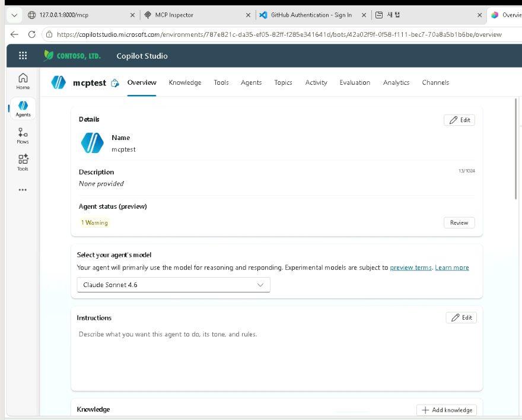Close the 127.0.0.1:8000/mcp tab

pyautogui.click(x=132, y=15)
